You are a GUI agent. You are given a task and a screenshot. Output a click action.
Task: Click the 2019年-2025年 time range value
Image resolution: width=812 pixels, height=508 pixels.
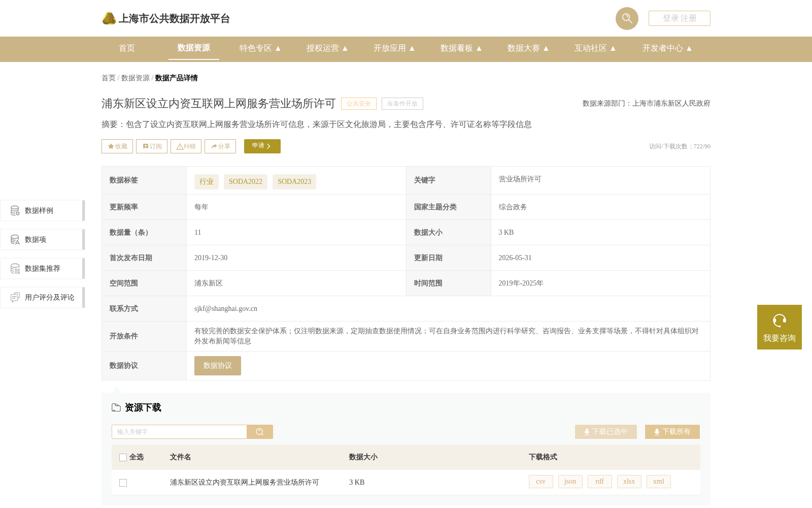521,283
